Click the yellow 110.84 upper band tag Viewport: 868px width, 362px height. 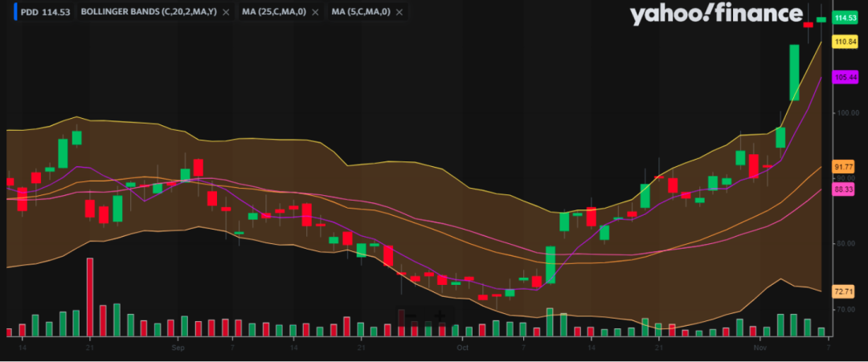click(845, 42)
